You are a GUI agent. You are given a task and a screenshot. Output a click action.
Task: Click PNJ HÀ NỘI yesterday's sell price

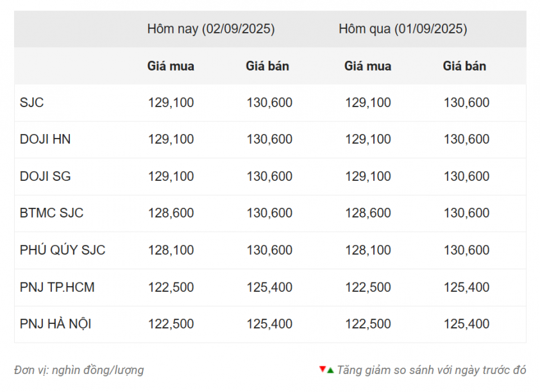(x=466, y=324)
